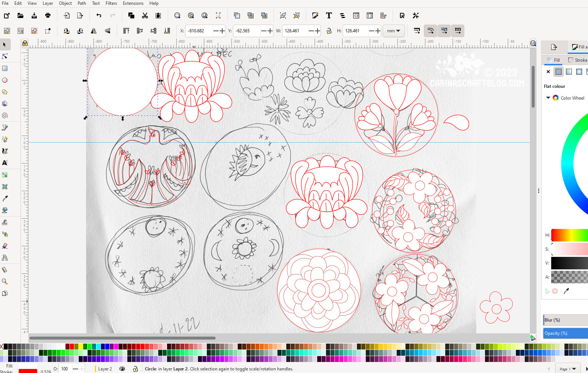
Task: Open Layer 2 selector in status bar
Action: [105, 369]
